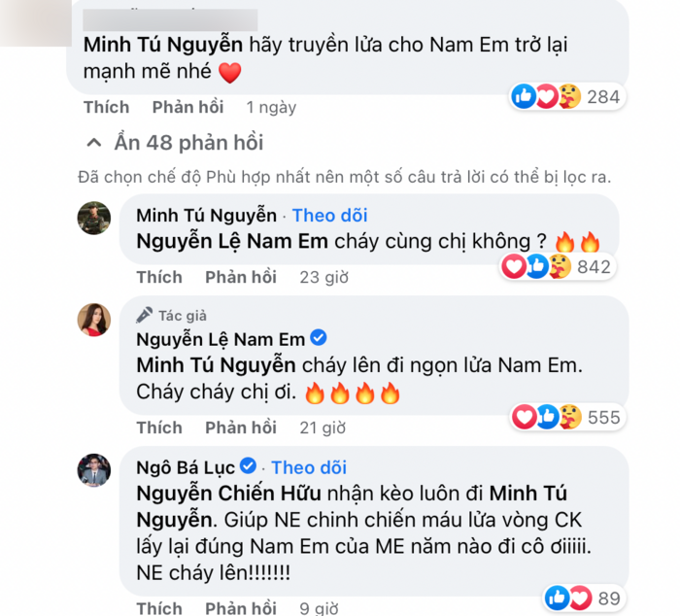Click the Tác giả author pen icon
The height and width of the screenshot is (616, 680).
[145, 315]
